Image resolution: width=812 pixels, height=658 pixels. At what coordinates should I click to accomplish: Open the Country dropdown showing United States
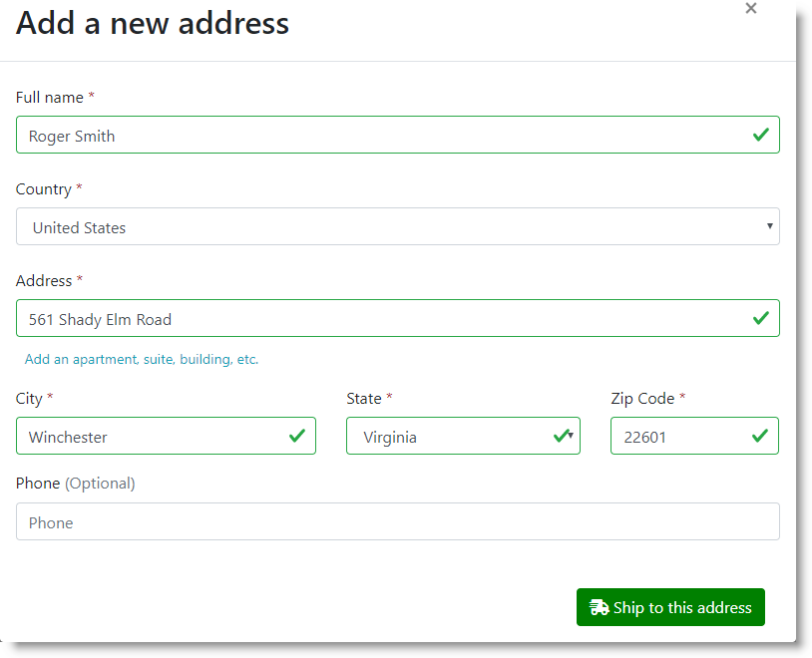(398, 226)
